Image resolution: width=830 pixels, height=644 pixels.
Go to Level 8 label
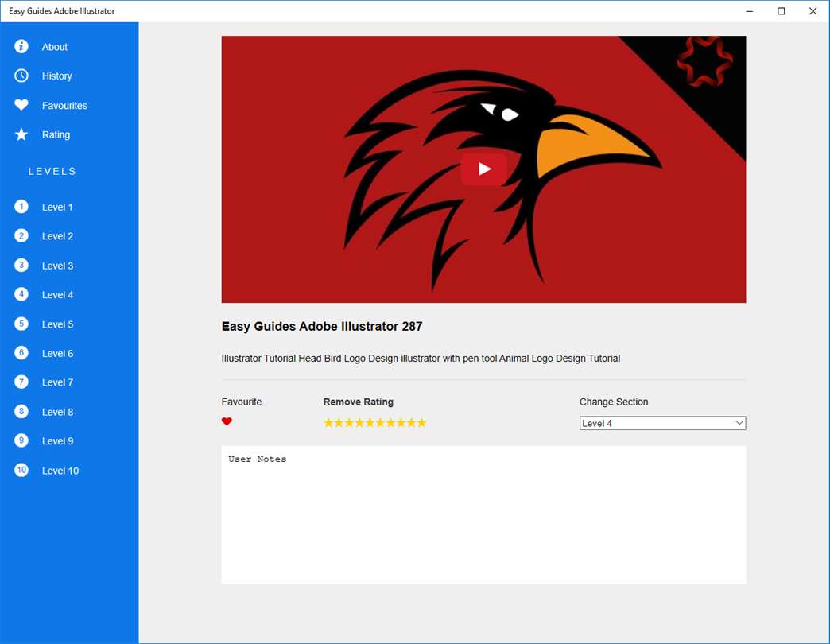click(x=57, y=412)
